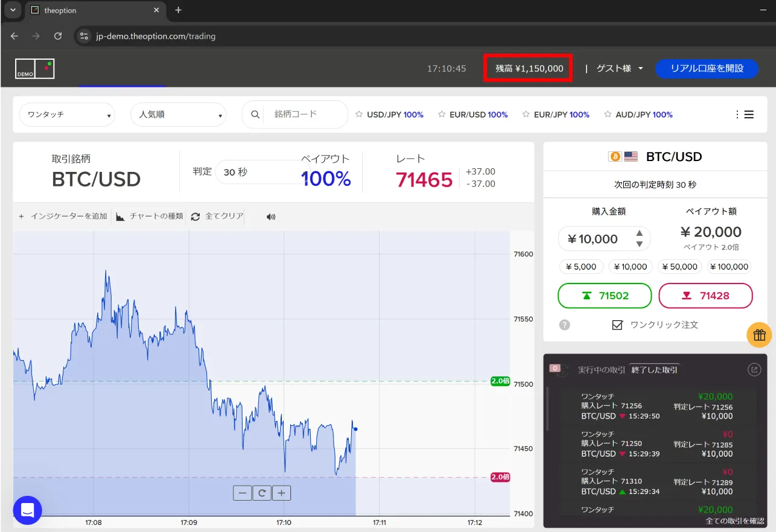This screenshot has width=776, height=532.
Task: Click the 残高 ¥1,150,000 balance text
Action: click(529, 69)
